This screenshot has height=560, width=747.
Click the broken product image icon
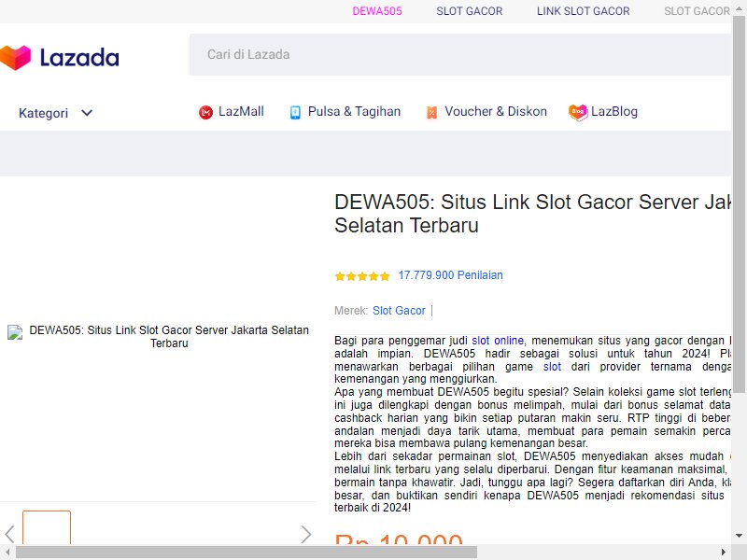[15, 332]
